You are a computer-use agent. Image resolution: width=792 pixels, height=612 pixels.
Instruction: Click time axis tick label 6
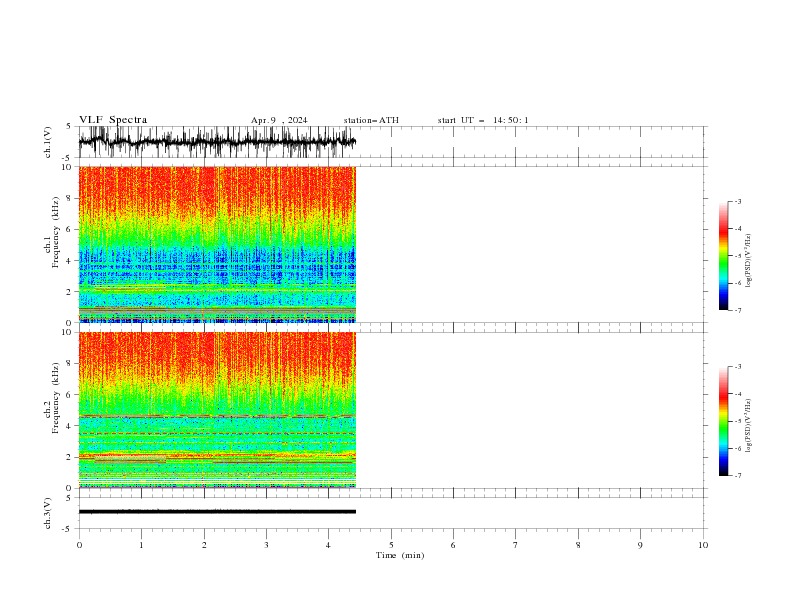[454, 545]
